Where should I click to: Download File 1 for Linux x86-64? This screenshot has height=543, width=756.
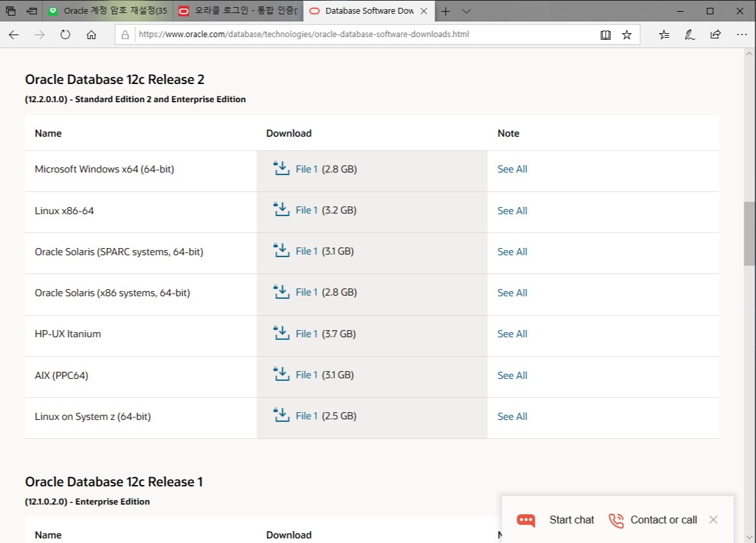pos(306,210)
